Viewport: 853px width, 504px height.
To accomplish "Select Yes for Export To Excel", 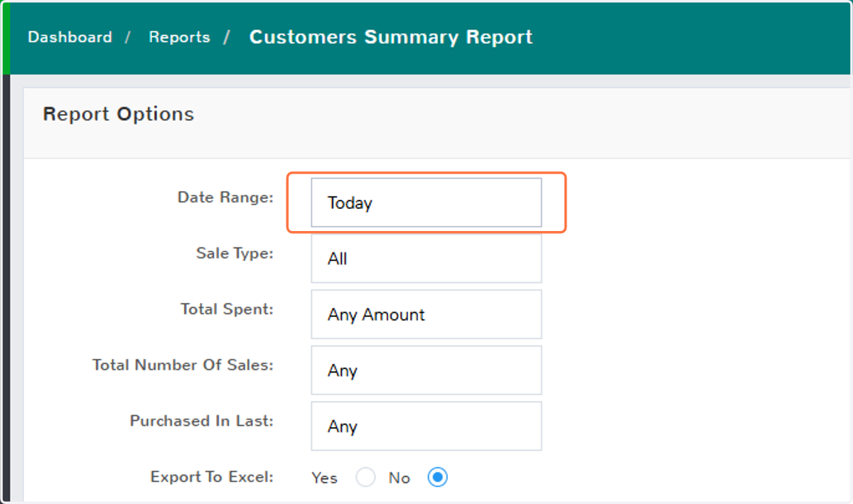I will [365, 478].
